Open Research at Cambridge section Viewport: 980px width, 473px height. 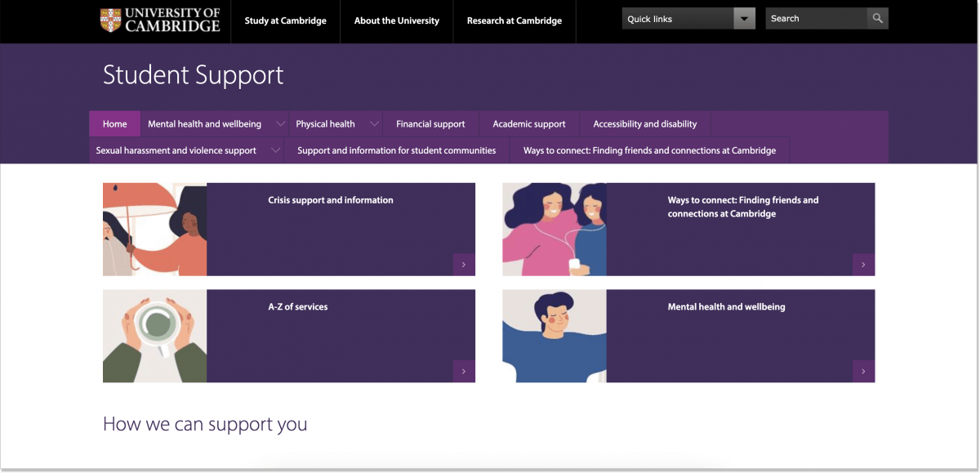(x=514, y=20)
